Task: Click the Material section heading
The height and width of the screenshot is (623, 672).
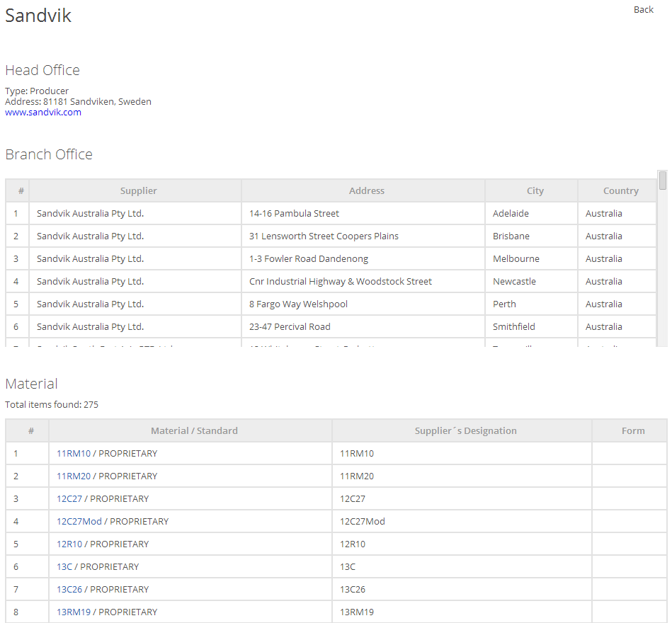Action: (x=31, y=384)
